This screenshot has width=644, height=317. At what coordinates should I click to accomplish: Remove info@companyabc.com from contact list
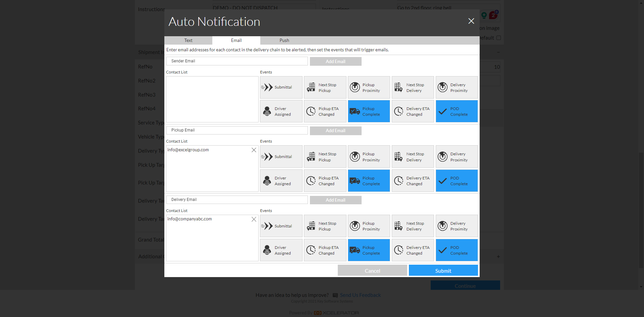pyautogui.click(x=254, y=219)
